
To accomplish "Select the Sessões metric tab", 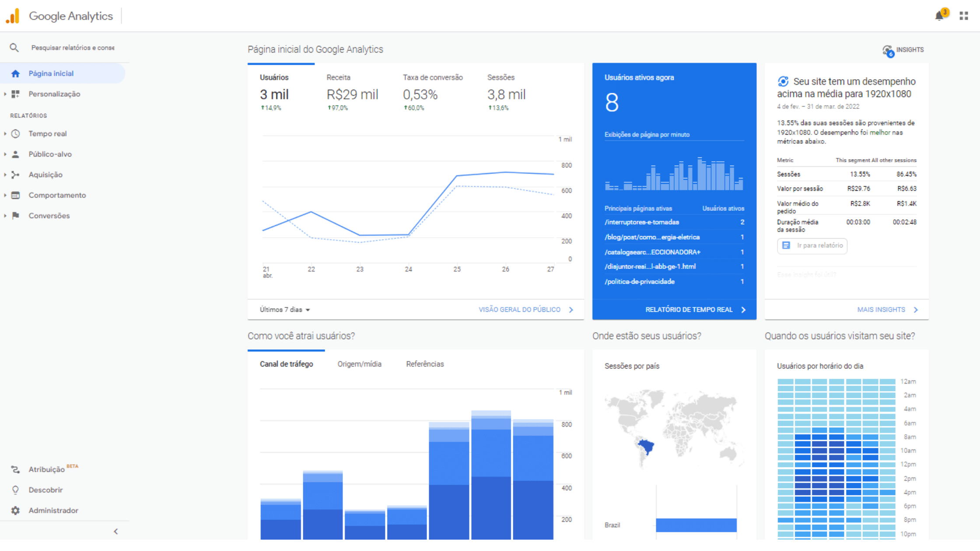I will (x=507, y=92).
